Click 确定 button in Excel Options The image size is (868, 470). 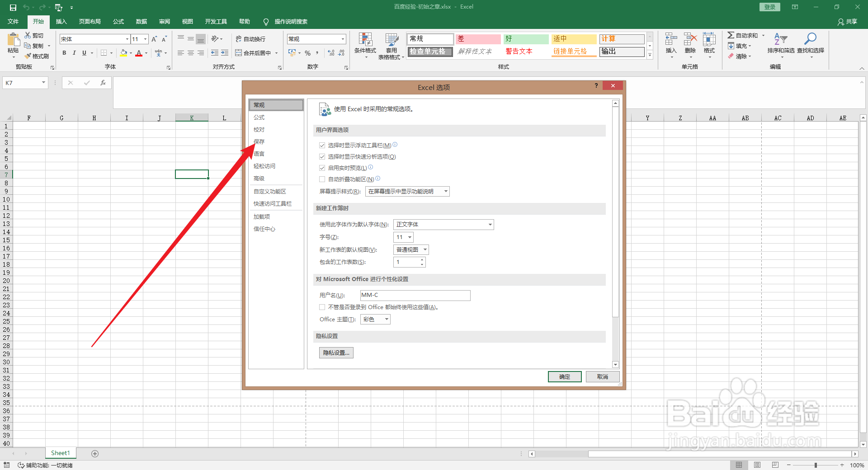click(x=565, y=377)
